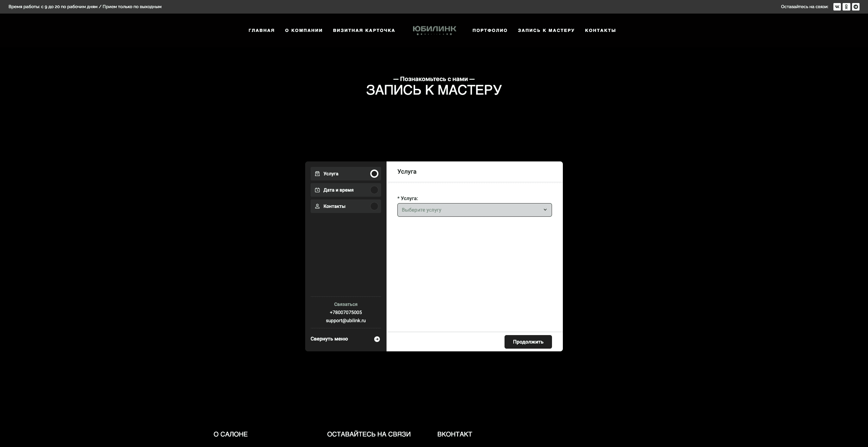The width and height of the screenshot is (868, 447).
Task: Open О КОМПАНИИ menu item
Action: click(304, 31)
